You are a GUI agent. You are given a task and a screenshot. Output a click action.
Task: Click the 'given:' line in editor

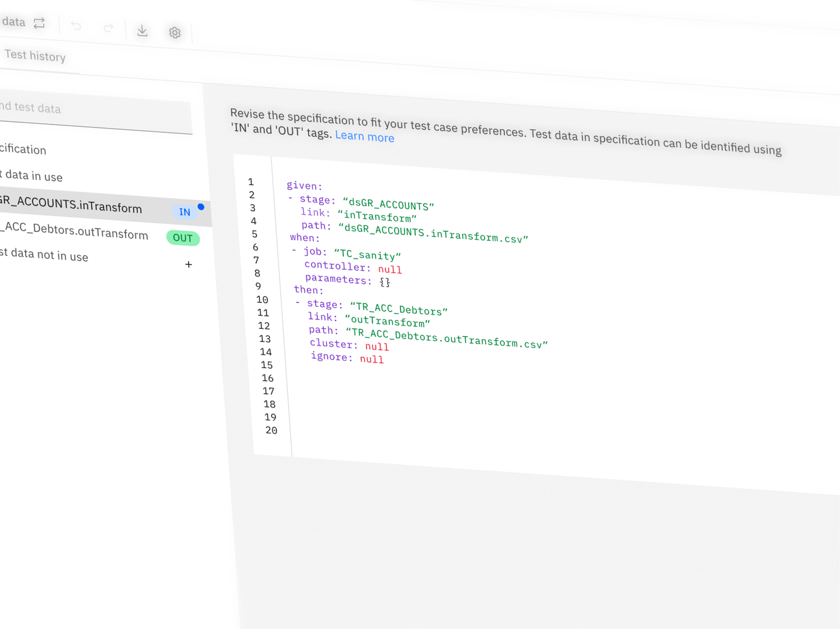point(304,186)
